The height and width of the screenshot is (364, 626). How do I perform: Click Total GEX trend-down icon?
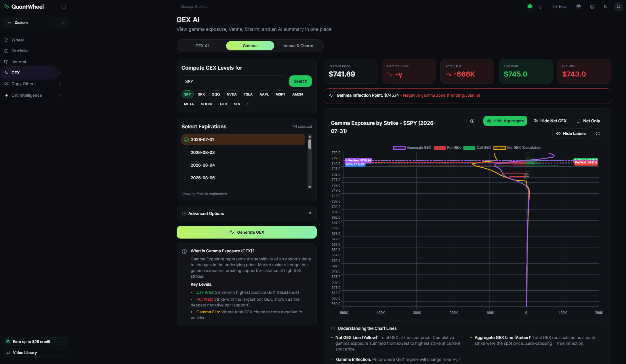[x=448, y=74]
